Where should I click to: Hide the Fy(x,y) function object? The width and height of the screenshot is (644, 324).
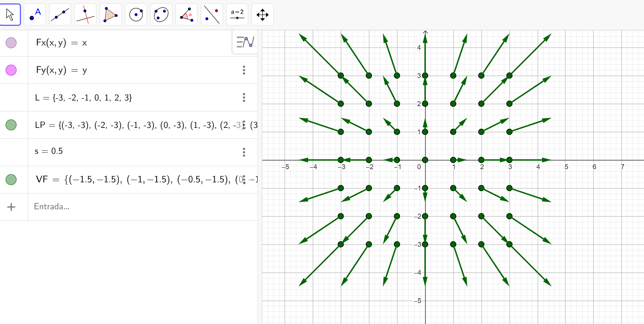click(11, 70)
